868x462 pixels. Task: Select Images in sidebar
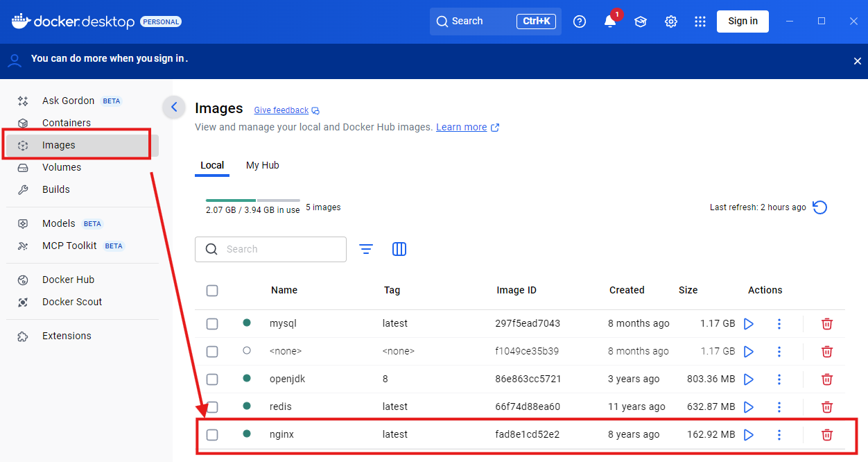[x=82, y=146]
